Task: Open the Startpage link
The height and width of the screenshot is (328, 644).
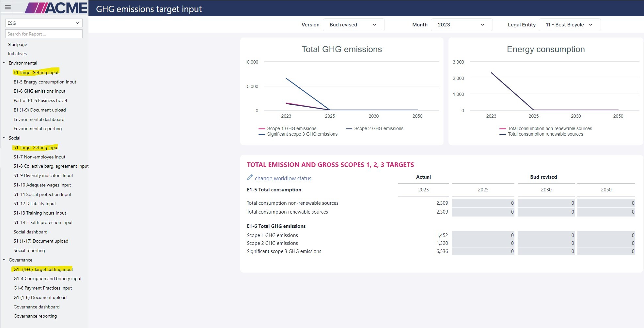Action: pyautogui.click(x=17, y=44)
